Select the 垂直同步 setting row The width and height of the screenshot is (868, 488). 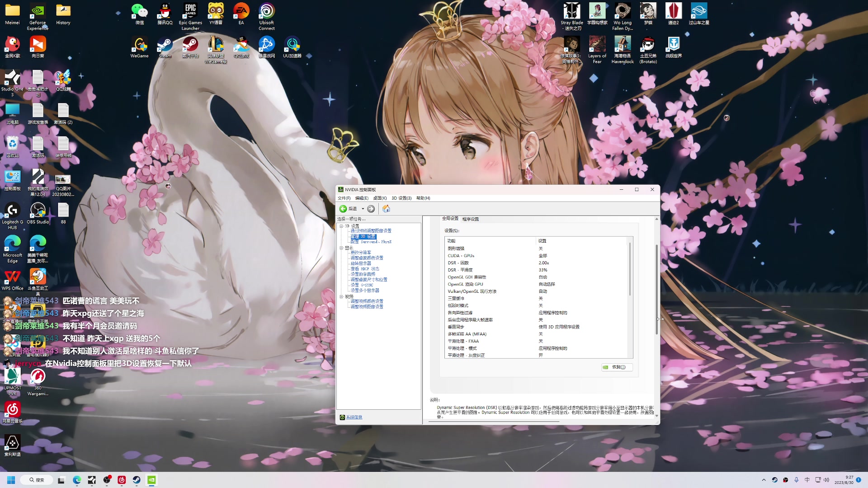click(x=537, y=327)
